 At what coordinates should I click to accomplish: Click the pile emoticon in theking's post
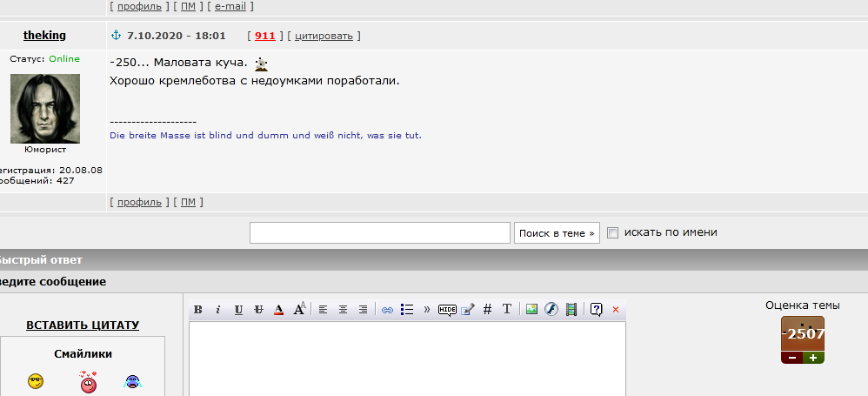(261, 64)
